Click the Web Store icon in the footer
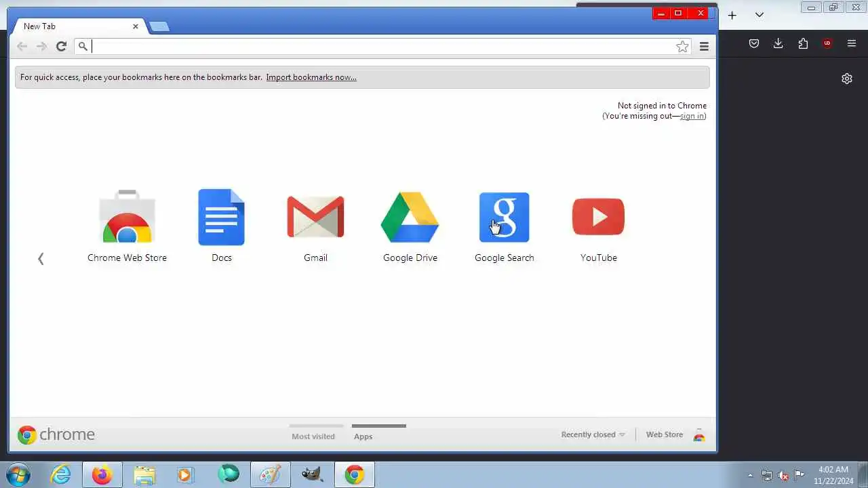 pos(699,435)
